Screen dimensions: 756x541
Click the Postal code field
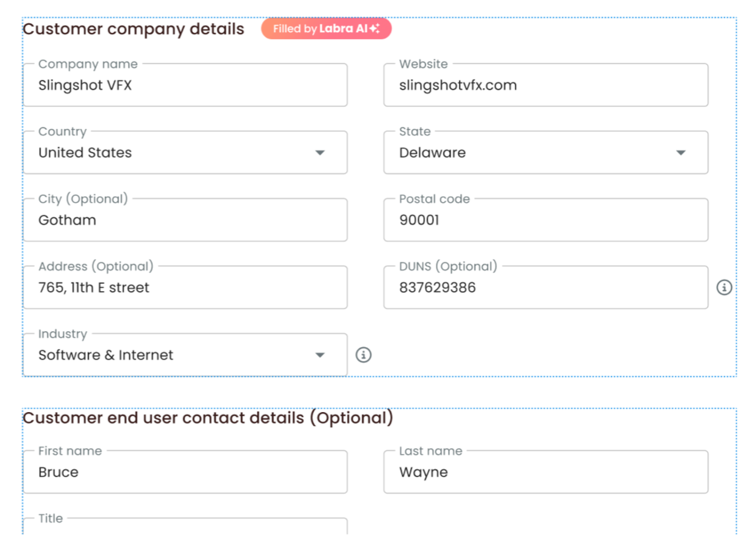point(545,220)
